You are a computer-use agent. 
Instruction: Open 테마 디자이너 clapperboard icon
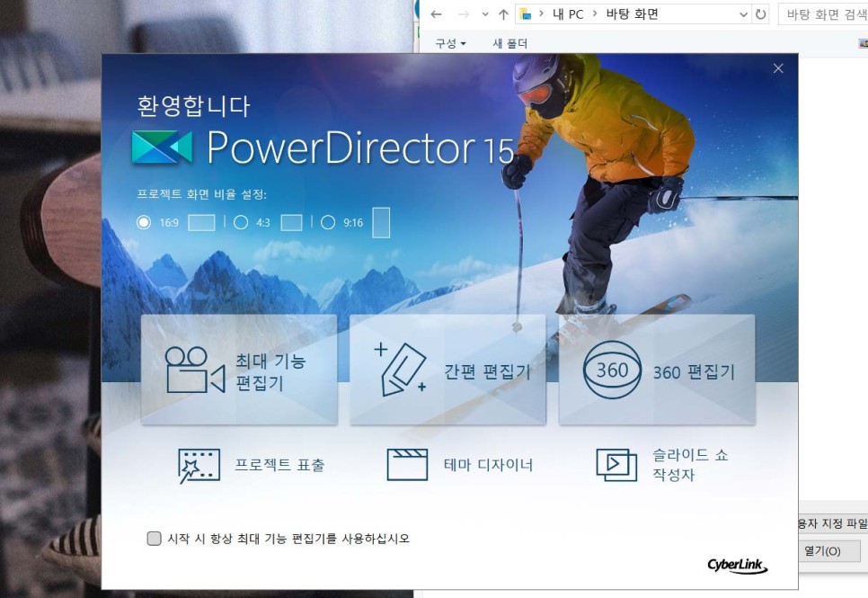click(409, 465)
